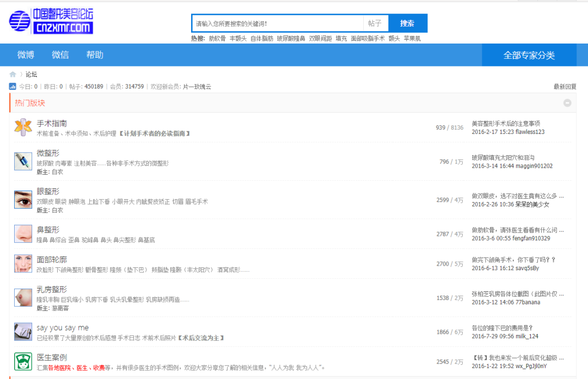
Task: Open the 面部轮廓 face icon
Action: (23, 264)
